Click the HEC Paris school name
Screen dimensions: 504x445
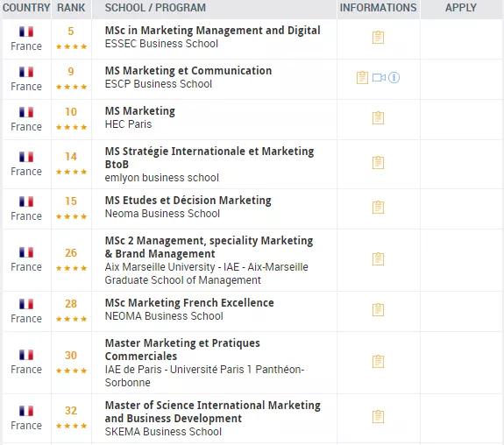tap(128, 124)
